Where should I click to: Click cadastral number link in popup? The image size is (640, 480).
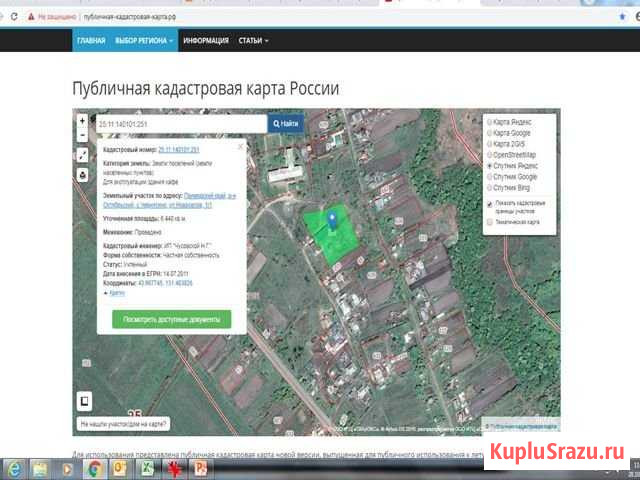[179, 150]
